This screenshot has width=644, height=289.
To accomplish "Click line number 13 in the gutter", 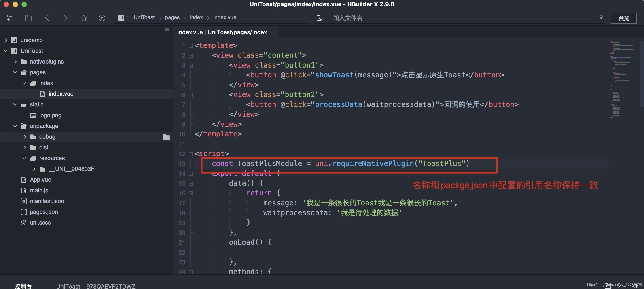I will tap(182, 164).
